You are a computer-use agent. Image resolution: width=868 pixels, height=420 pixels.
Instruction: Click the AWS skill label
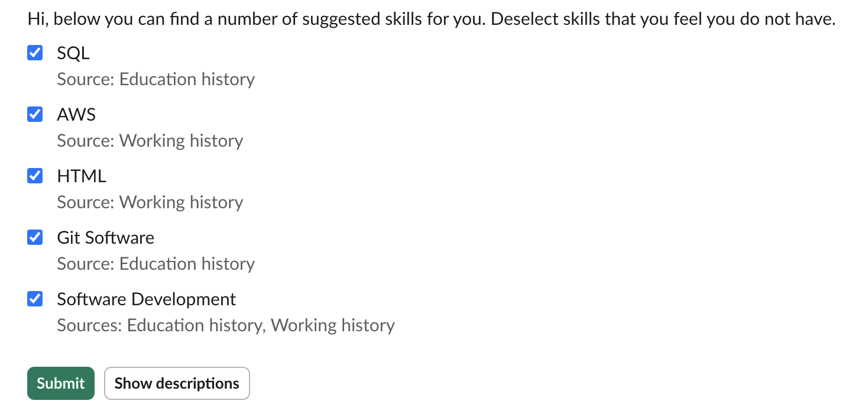pos(76,114)
